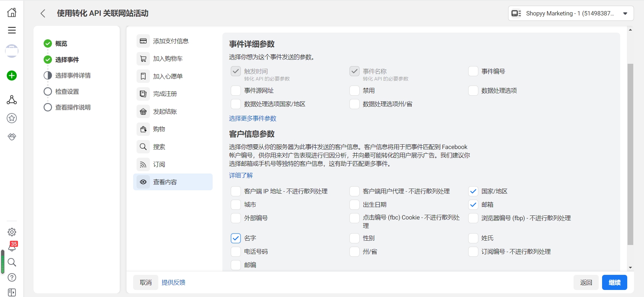Open the hamburger menu icon
This screenshot has width=644, height=297.
point(12,30)
